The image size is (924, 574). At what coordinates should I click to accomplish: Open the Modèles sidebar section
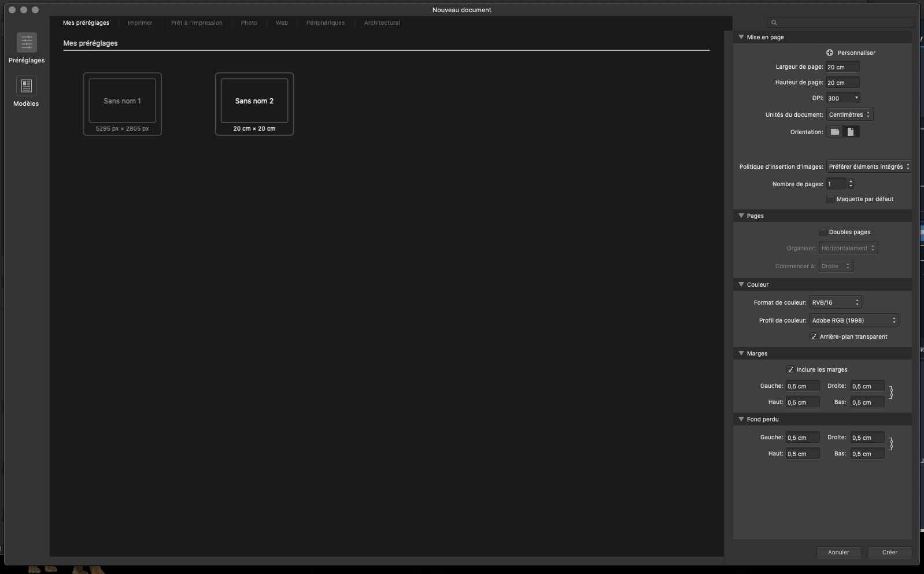[x=26, y=91]
